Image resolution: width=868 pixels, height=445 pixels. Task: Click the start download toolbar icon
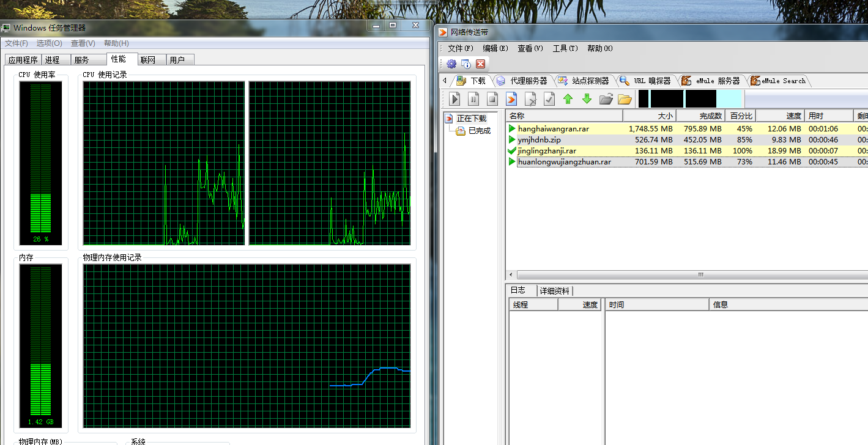[x=454, y=99]
